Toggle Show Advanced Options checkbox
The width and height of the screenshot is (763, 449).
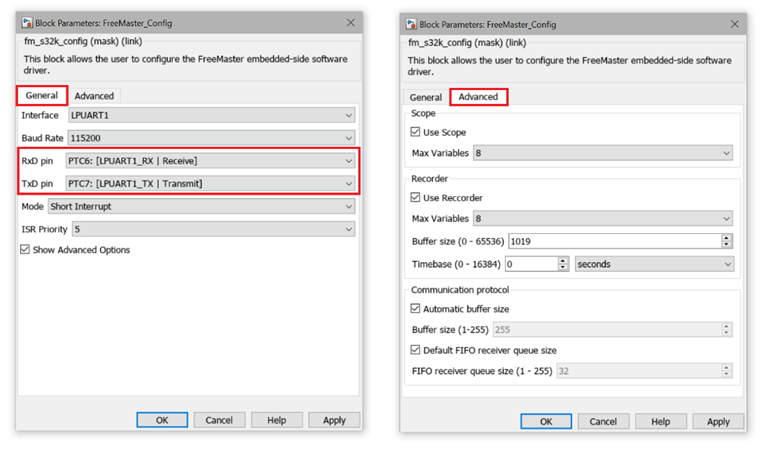point(25,250)
